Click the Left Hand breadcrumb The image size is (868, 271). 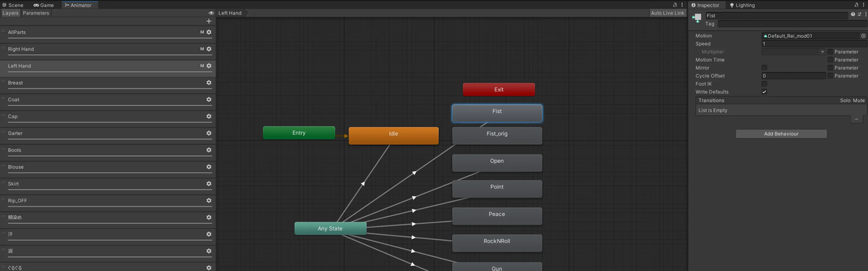click(x=230, y=13)
